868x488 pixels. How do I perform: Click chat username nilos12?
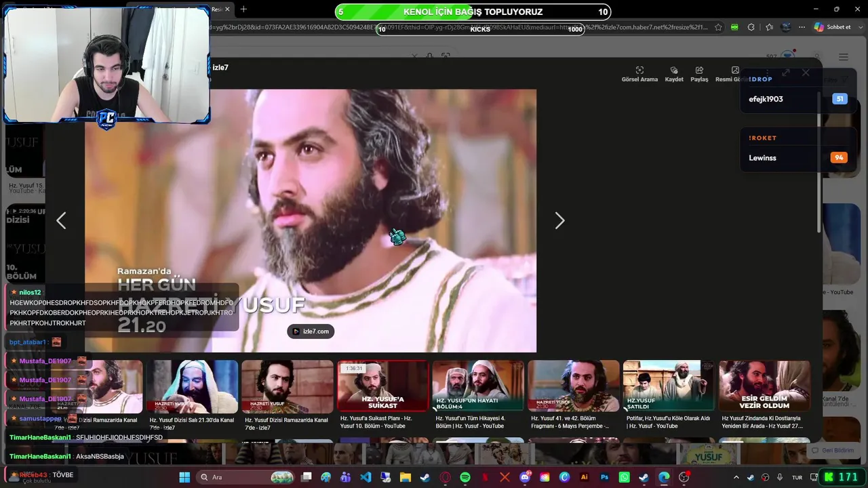tap(30, 292)
